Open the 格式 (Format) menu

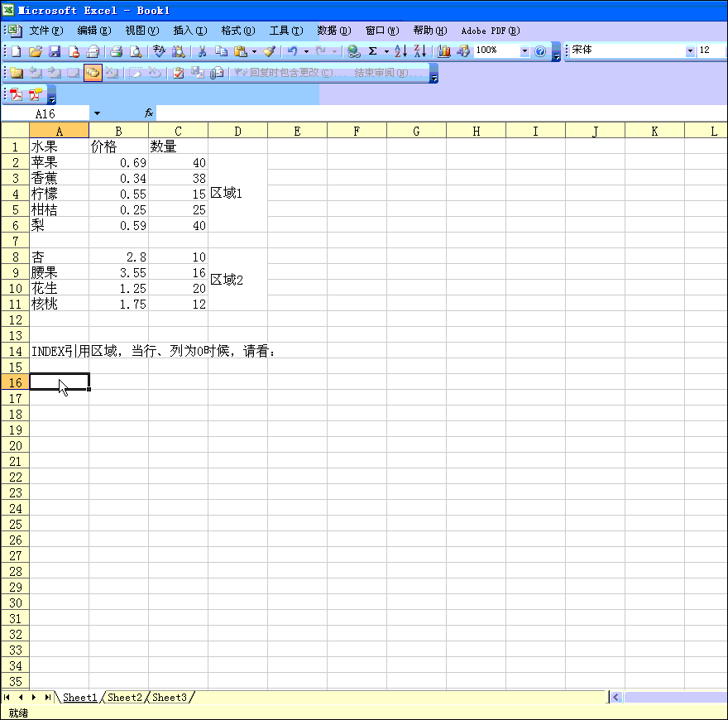(237, 31)
